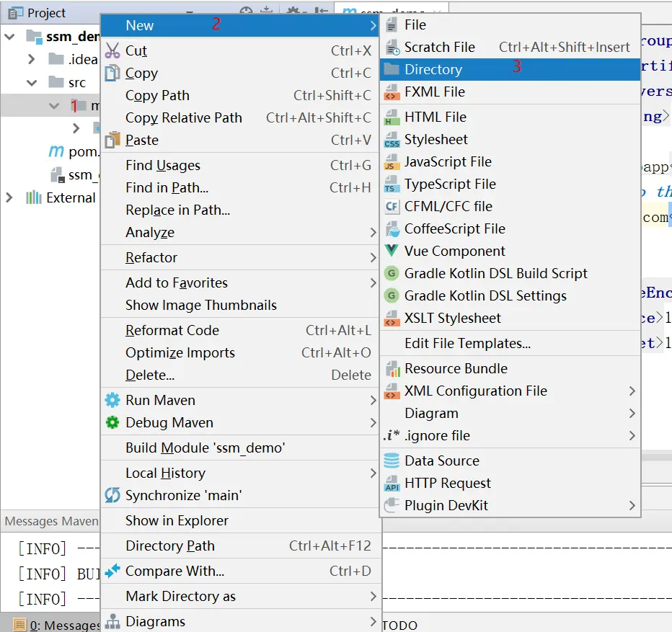This screenshot has height=632, width=672.
Task: Click the XSLT Stylesheet icon
Action: click(x=392, y=319)
